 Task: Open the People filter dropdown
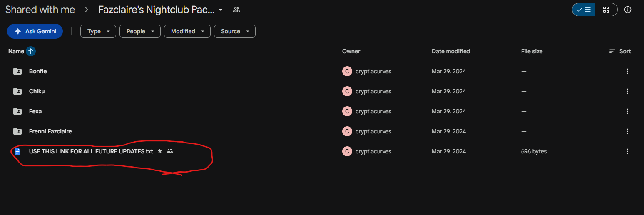(x=140, y=31)
